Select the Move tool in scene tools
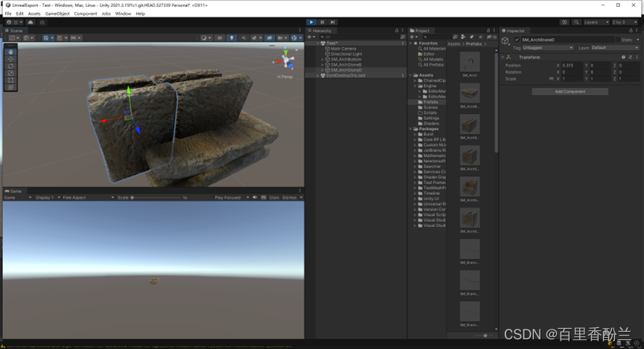The width and height of the screenshot is (644, 349). (x=10, y=59)
